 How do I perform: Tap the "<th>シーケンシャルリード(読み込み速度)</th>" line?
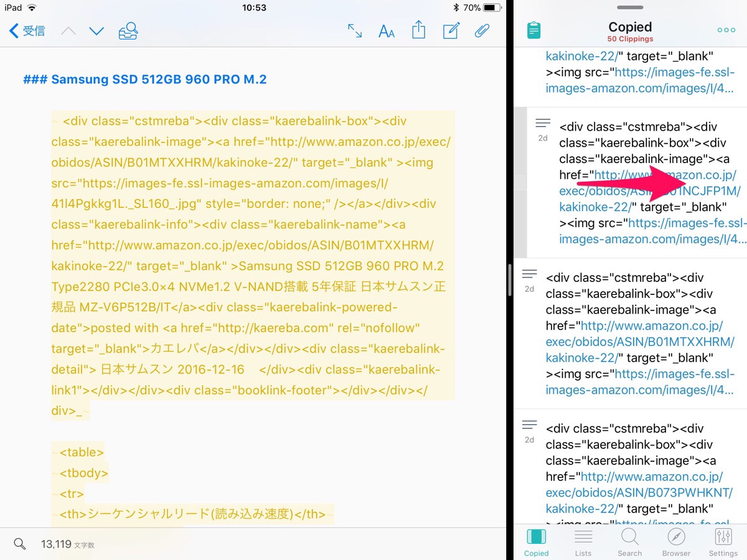click(x=193, y=514)
